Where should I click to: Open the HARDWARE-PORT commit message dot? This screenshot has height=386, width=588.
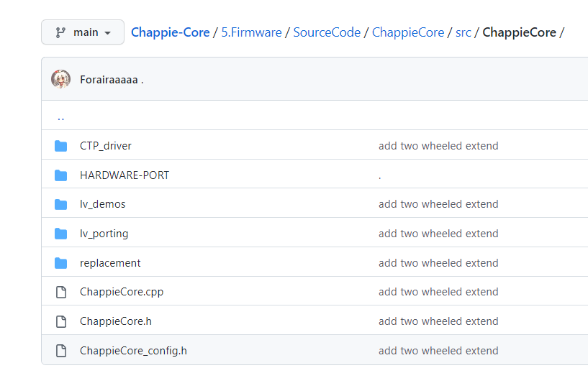pos(379,176)
